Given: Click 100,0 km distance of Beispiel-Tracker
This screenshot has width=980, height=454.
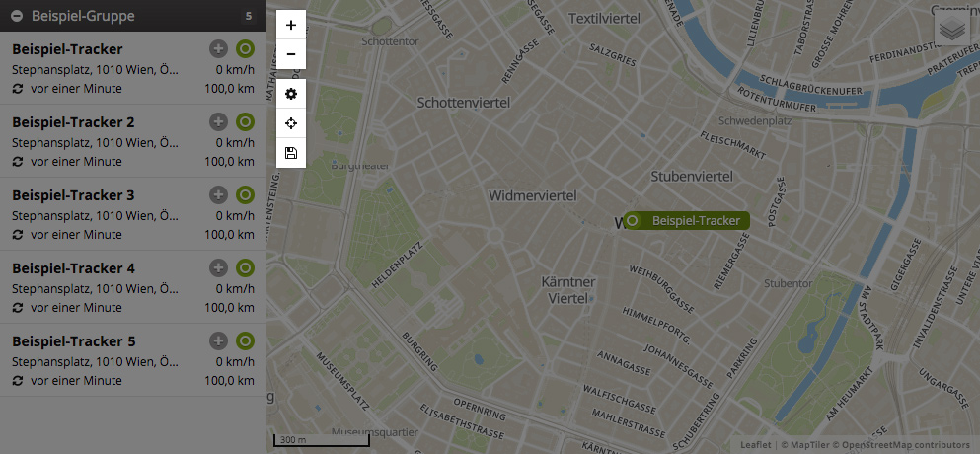Looking at the screenshot, I should (x=229, y=89).
